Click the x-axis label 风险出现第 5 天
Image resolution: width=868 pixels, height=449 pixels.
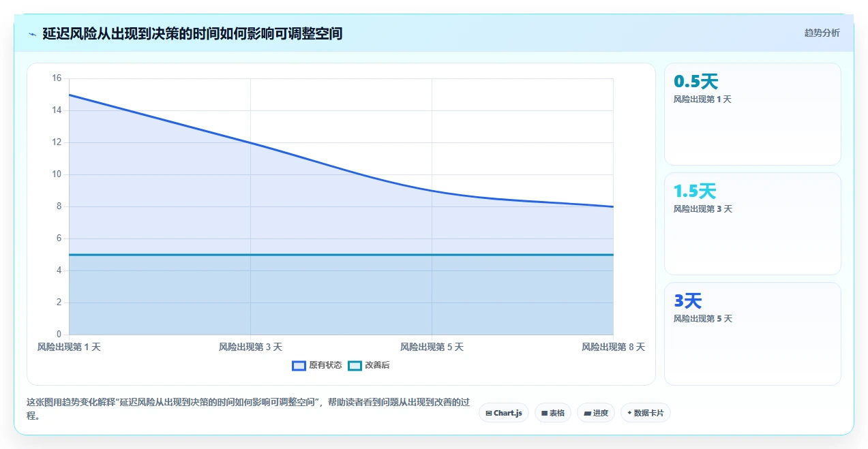tap(432, 347)
